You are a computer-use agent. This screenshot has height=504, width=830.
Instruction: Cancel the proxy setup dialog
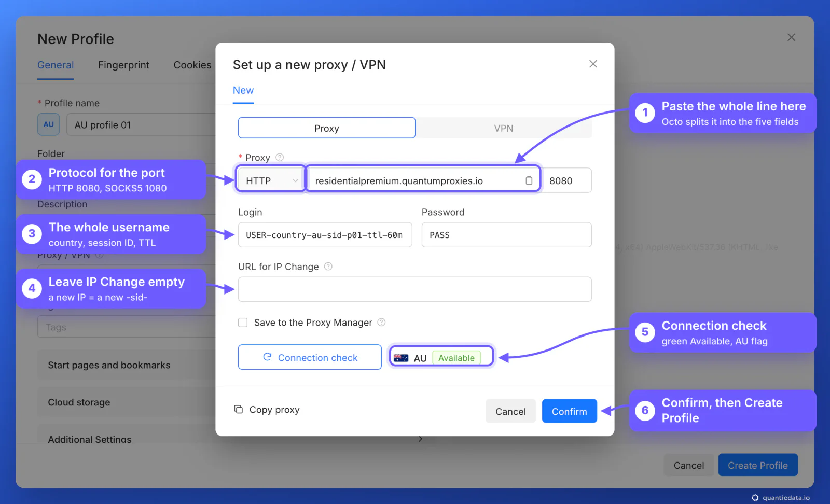point(510,411)
